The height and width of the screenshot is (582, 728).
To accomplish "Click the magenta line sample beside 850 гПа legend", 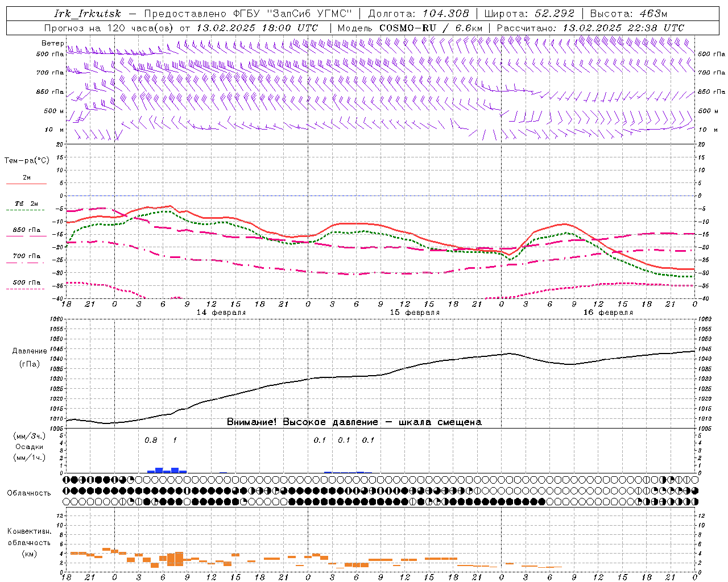I will (26, 236).
